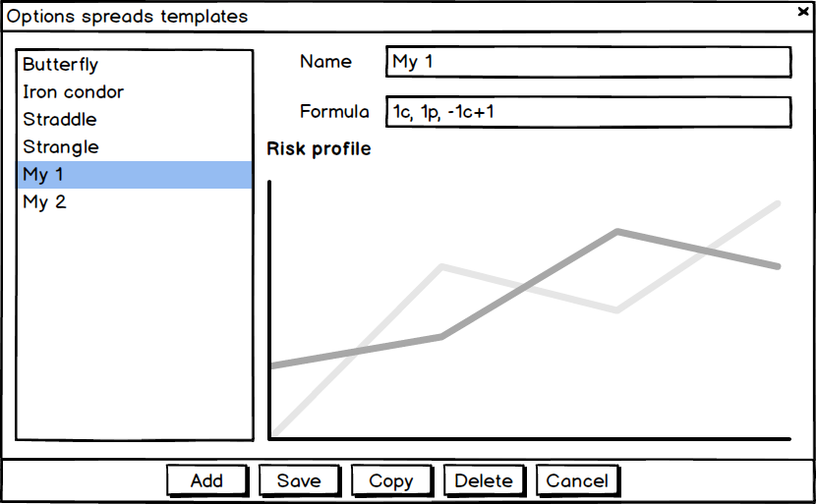Image resolution: width=816 pixels, height=504 pixels.
Task: Click the light gray risk profile line
Action: click(357, 351)
